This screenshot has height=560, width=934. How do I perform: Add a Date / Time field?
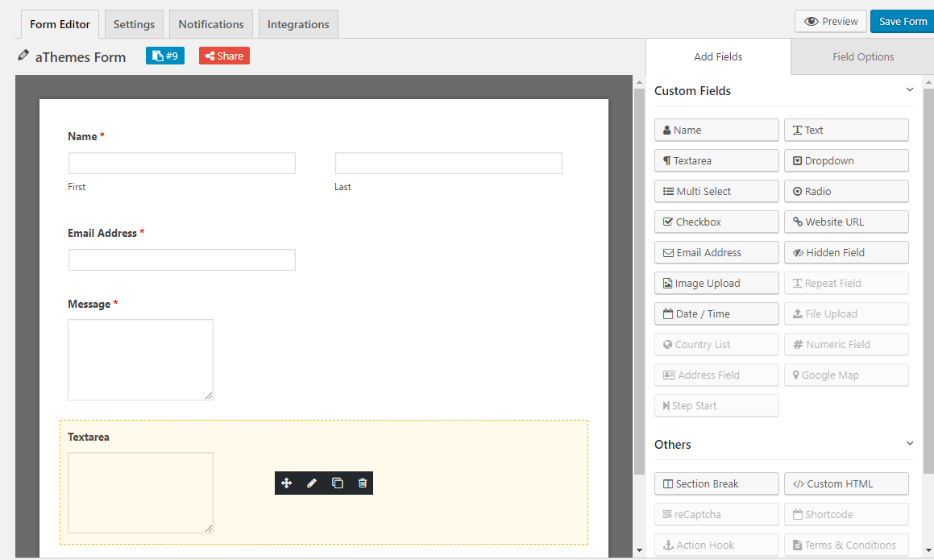716,314
